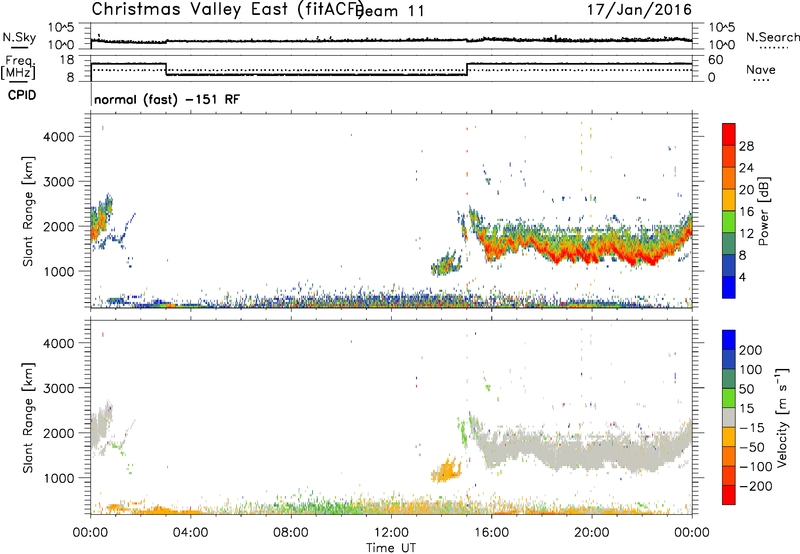Click the '04:00' time axis tick label
This screenshot has width=800, height=554.
(191, 533)
